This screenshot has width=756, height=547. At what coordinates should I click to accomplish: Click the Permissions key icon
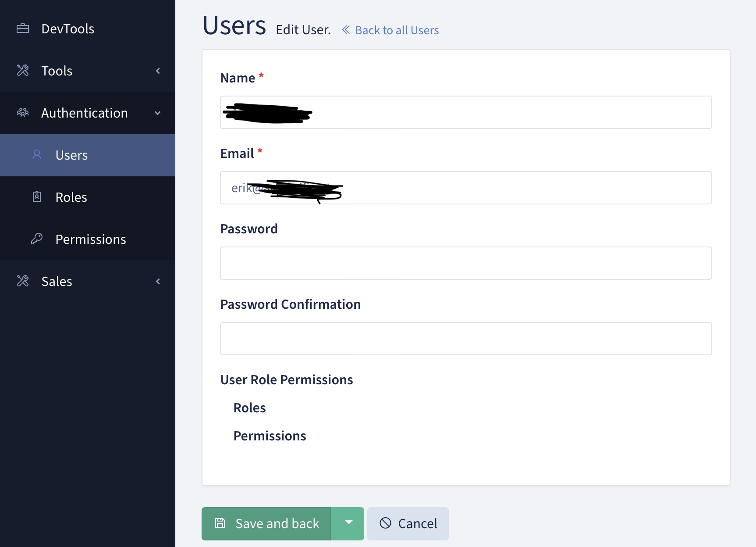point(37,239)
